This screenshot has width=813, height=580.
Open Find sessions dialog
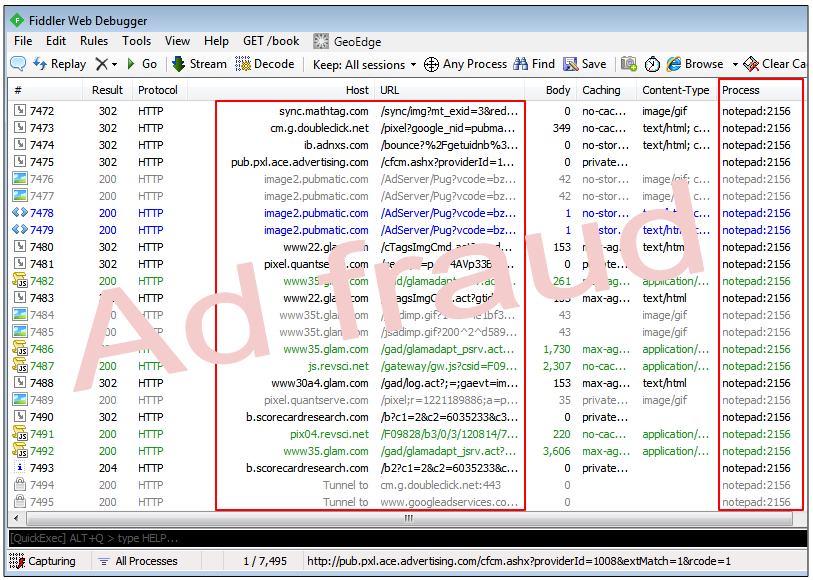click(534, 64)
